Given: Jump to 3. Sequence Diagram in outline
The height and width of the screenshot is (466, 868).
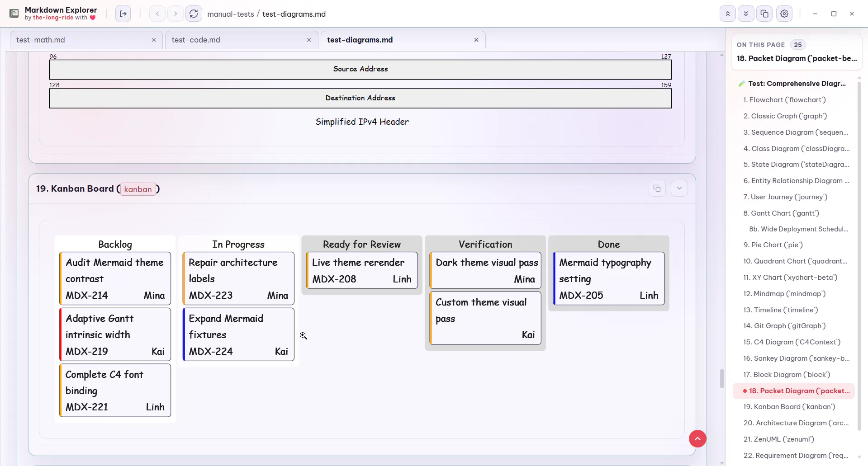Looking at the screenshot, I should [x=796, y=132].
